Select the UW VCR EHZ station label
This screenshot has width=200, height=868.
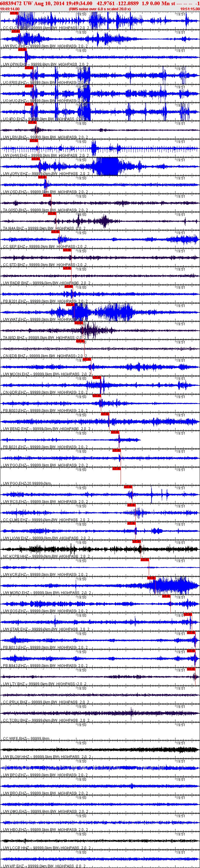click(x=45, y=575)
